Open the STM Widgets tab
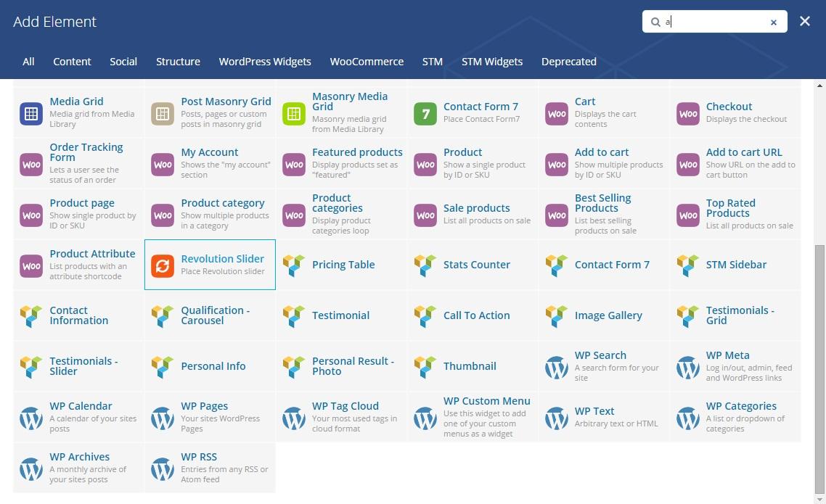 tap(492, 62)
